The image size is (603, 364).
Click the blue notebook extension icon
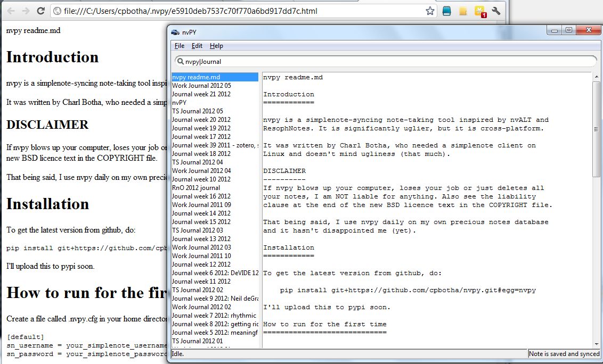446,10
